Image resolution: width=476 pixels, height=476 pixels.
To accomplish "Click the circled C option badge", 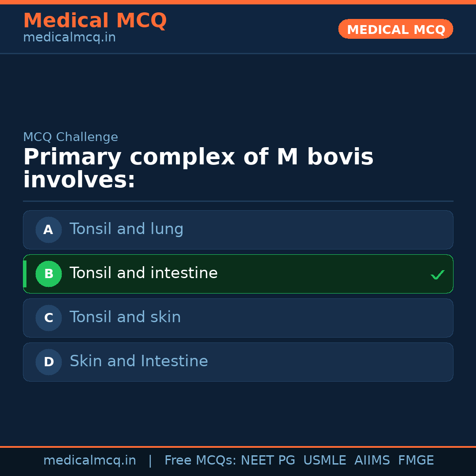I will click(48, 318).
